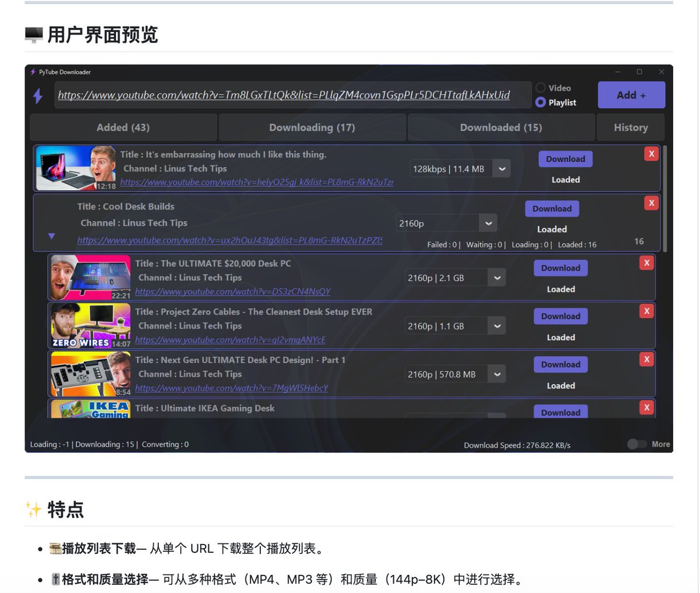This screenshot has width=700, height=593.
Task: Remove the Ultimate IKEA Gaming Desk video
Action: click(646, 407)
